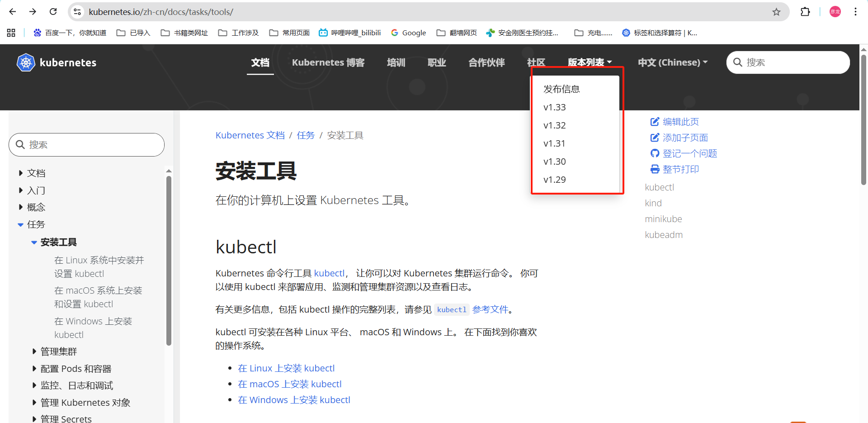Open the 充电 bookmark folder

click(593, 33)
